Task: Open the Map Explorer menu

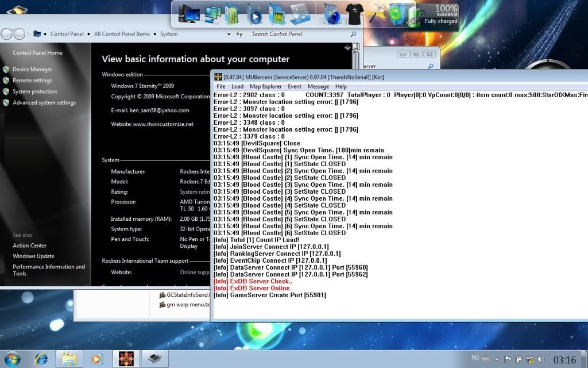Action: pos(265,86)
